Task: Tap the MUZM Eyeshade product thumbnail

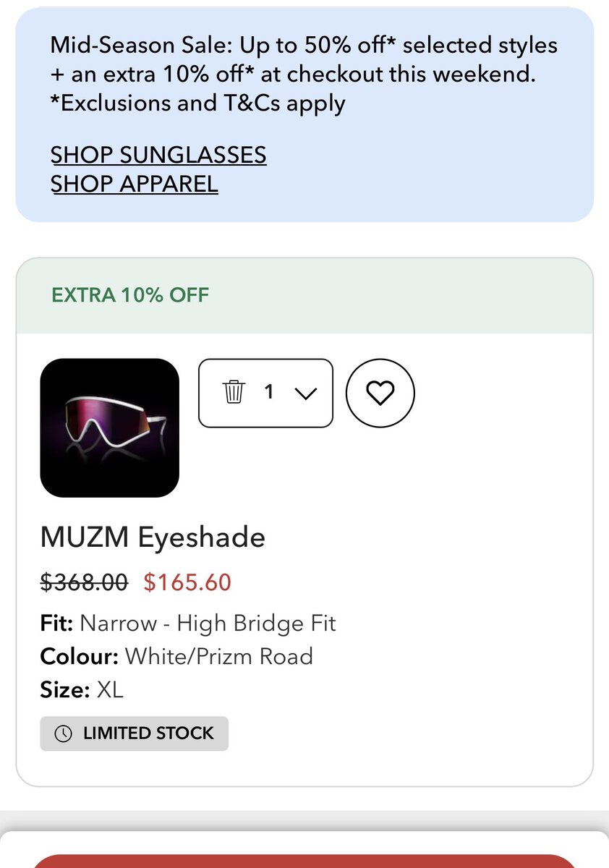Action: click(109, 427)
